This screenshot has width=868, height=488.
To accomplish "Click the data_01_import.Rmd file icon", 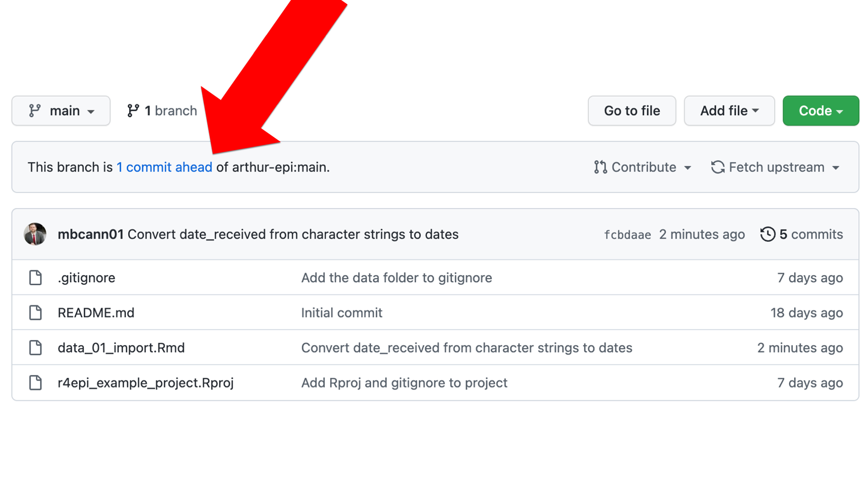I will (36, 348).
